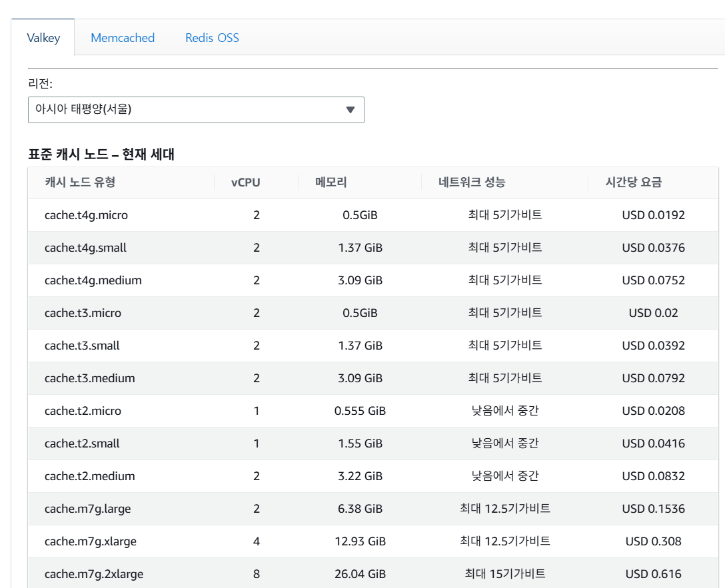The image size is (725, 588).
Task: Click price USD 0.0832
Action: pos(653,476)
